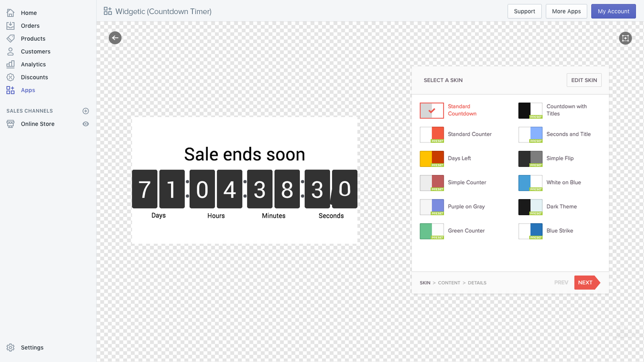Click the fullscreen preview icon
The image size is (644, 362).
625,38
